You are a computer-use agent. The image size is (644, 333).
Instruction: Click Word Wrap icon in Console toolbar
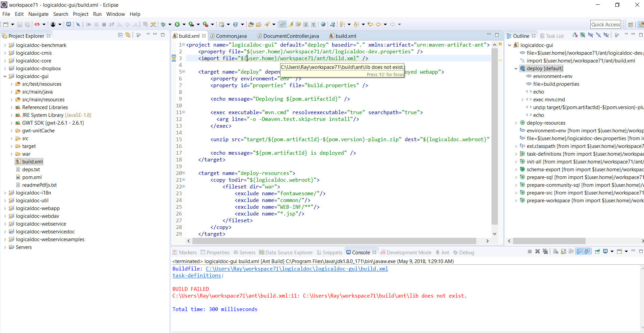click(571, 251)
